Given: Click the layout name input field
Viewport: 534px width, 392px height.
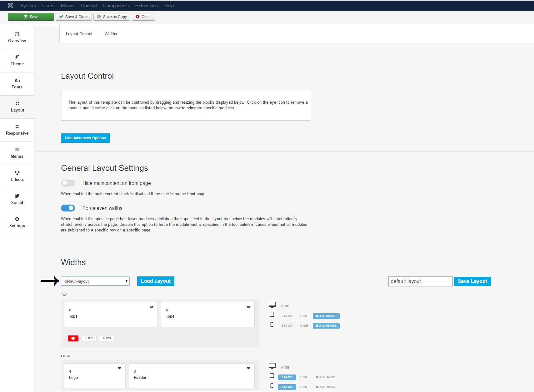Looking at the screenshot, I should pos(420,281).
